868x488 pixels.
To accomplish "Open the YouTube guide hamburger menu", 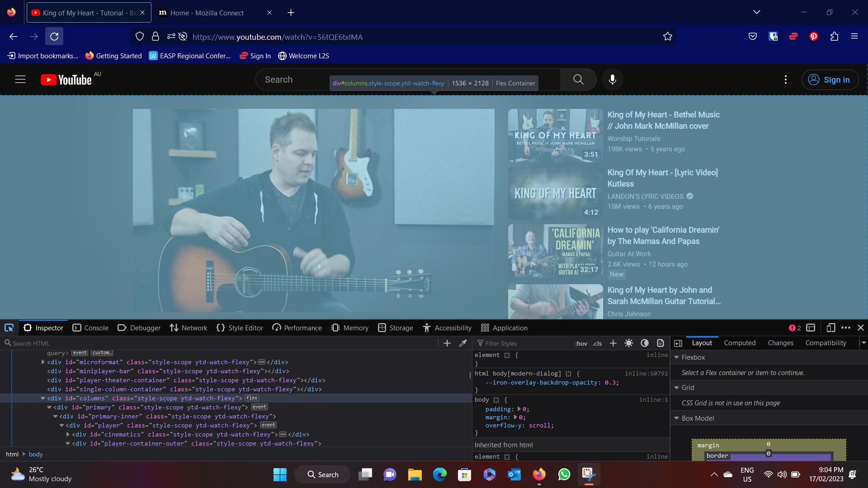I will [20, 79].
